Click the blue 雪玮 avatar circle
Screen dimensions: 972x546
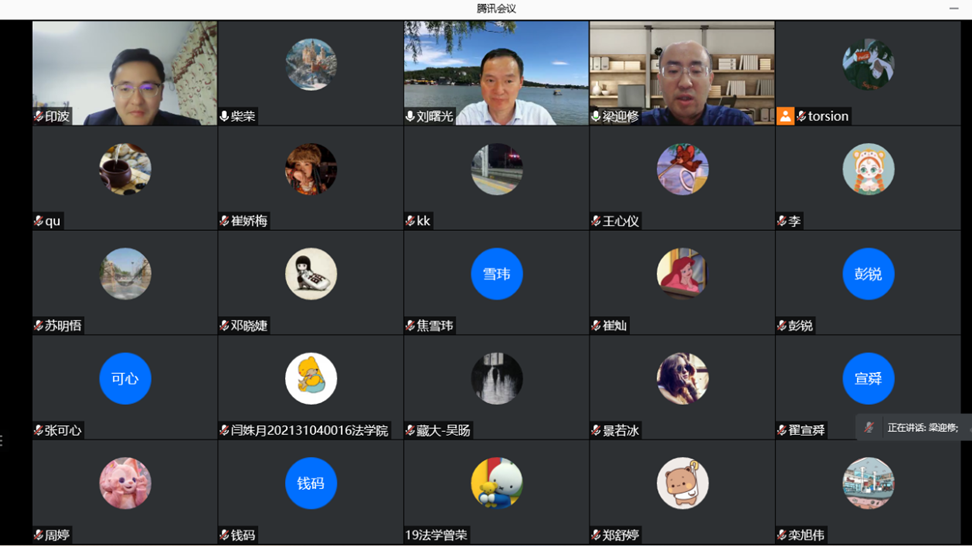(496, 274)
